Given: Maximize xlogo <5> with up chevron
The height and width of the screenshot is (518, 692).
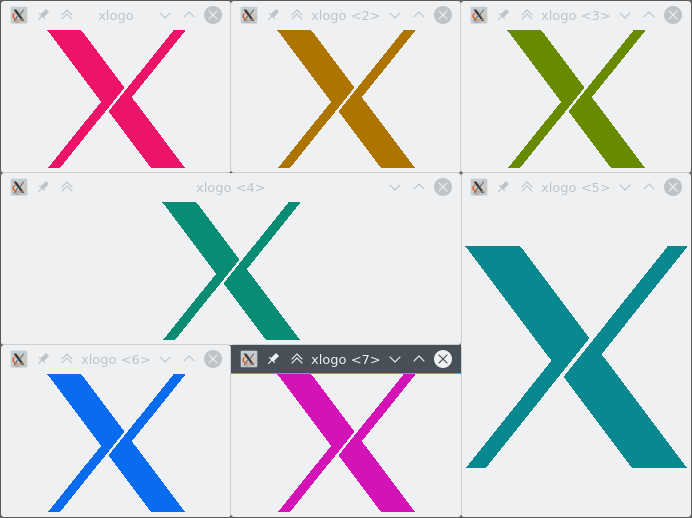Looking at the screenshot, I should pyautogui.click(x=649, y=187).
